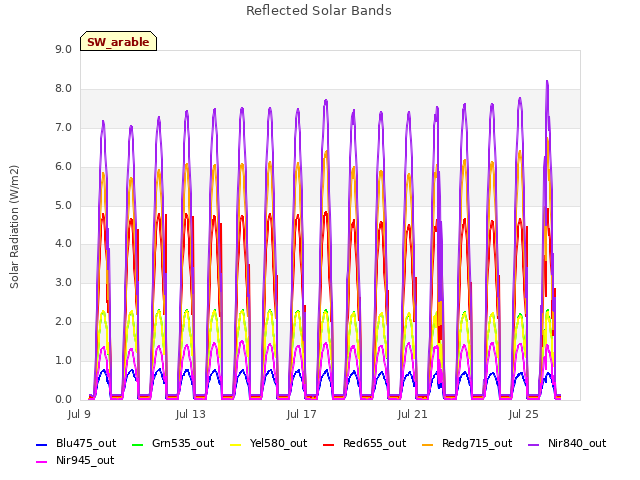Click the Jul 9 x-axis tick label
640x480 pixels.
tap(79, 415)
